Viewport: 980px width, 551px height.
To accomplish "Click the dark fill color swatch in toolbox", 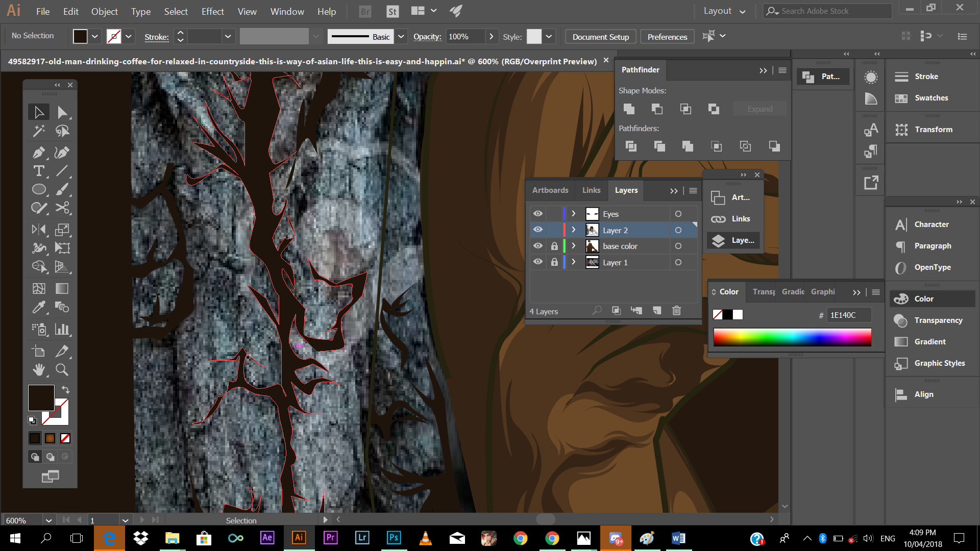I will (x=41, y=398).
